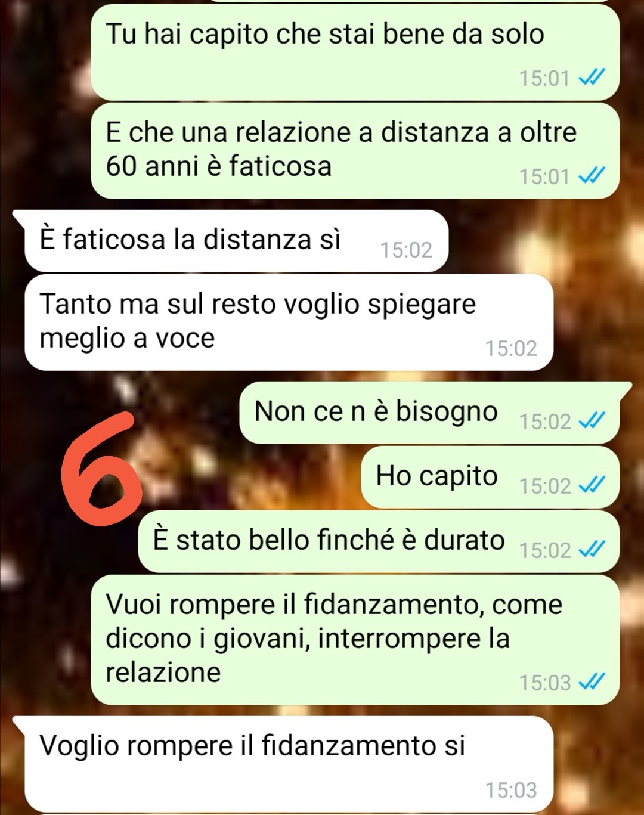Select the message 'Tu hai capito che stai bene da solo'
This screenshot has height=815, width=644.
click(355, 52)
